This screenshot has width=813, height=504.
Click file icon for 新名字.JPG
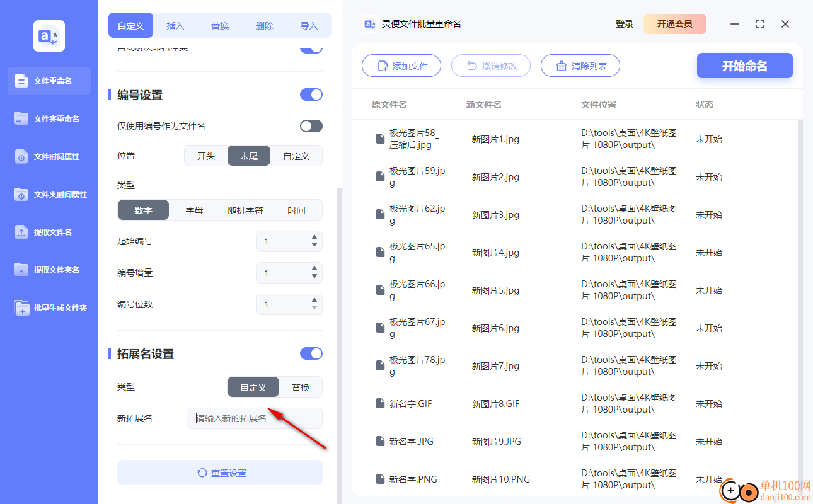(x=380, y=441)
